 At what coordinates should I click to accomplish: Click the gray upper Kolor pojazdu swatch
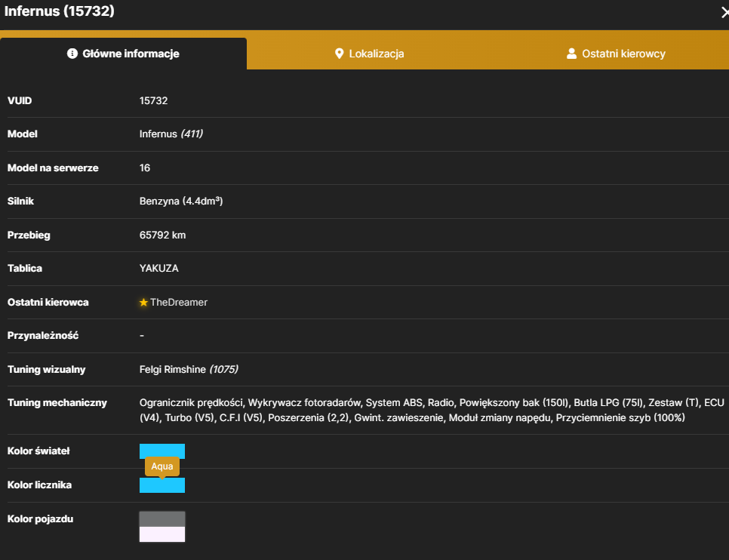click(x=162, y=519)
